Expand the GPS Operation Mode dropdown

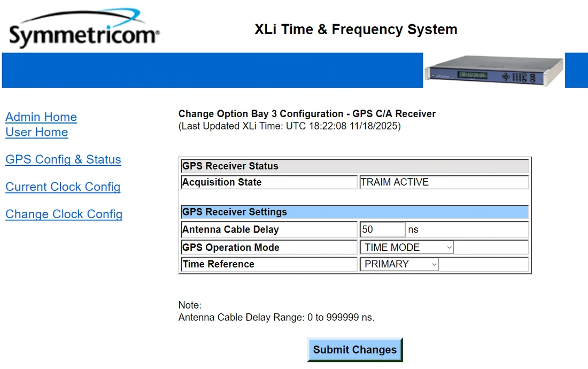pyautogui.click(x=408, y=248)
